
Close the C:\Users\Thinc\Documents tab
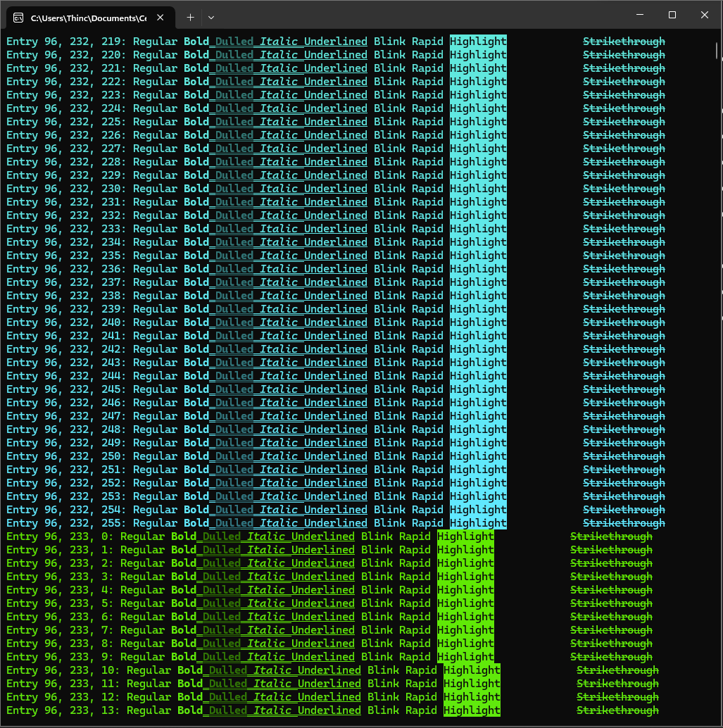click(161, 17)
